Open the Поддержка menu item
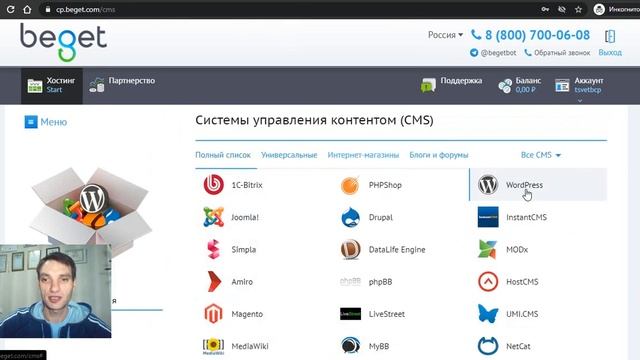The height and width of the screenshot is (360, 640). coord(451,85)
